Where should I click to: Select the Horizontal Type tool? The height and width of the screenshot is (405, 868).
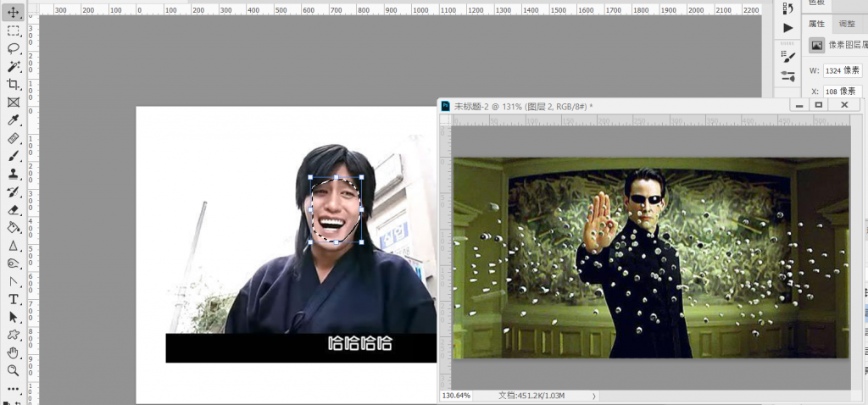(x=14, y=299)
